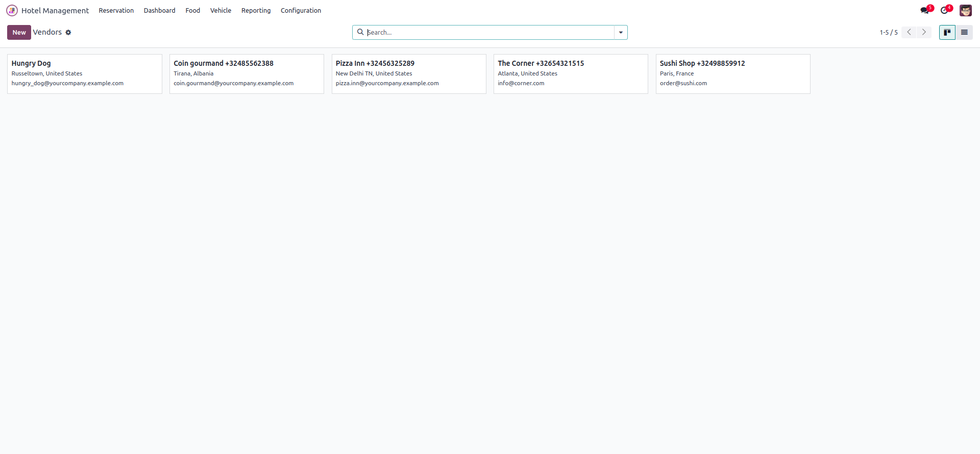980x454 pixels.
Task: Open the Coin gourmand vendor card
Action: (x=247, y=74)
